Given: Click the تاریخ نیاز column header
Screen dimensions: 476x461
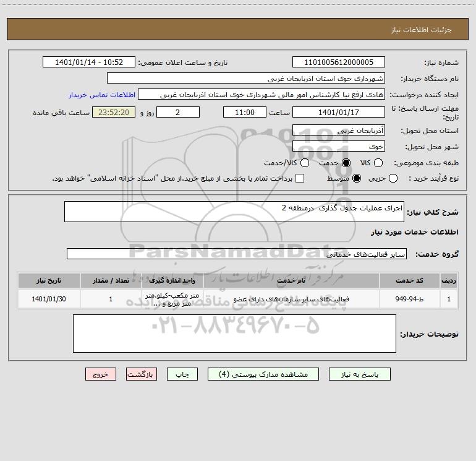Looking at the screenshot, I should coord(49,280).
